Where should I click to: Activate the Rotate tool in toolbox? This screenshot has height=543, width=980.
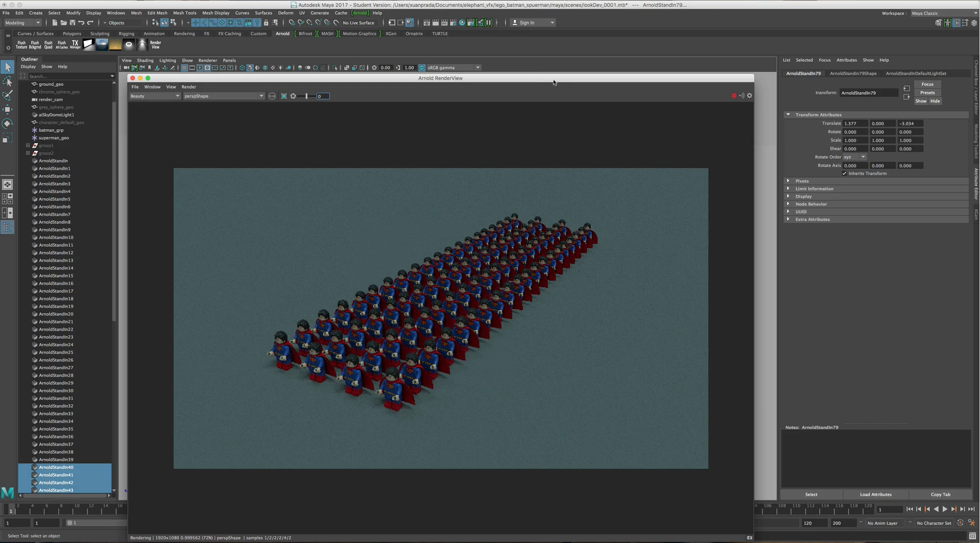(x=8, y=124)
